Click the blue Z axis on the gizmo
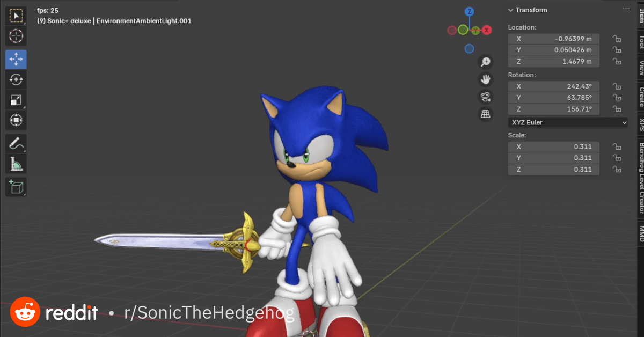The height and width of the screenshot is (337, 644). (469, 11)
